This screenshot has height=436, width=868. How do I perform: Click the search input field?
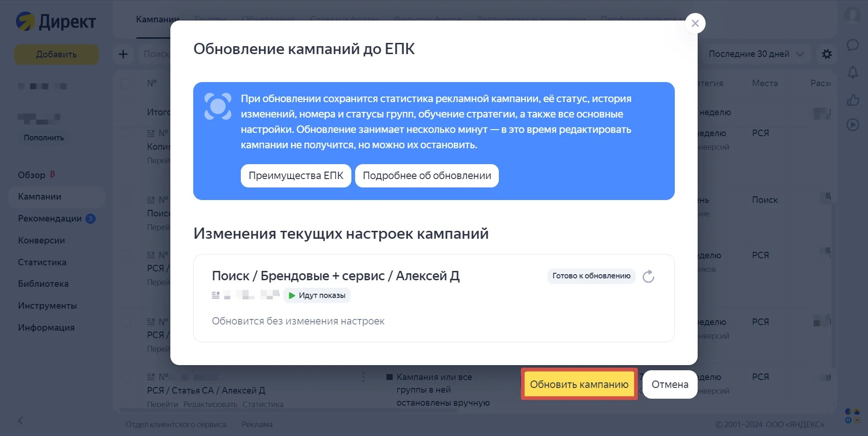coord(156,54)
